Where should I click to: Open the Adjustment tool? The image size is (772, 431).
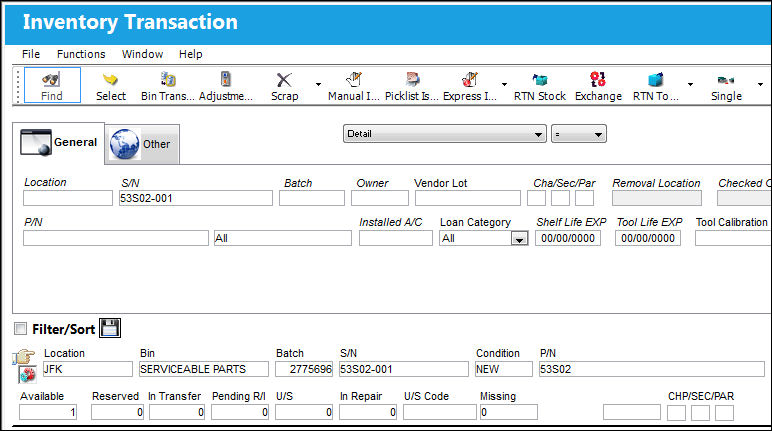tap(225, 86)
